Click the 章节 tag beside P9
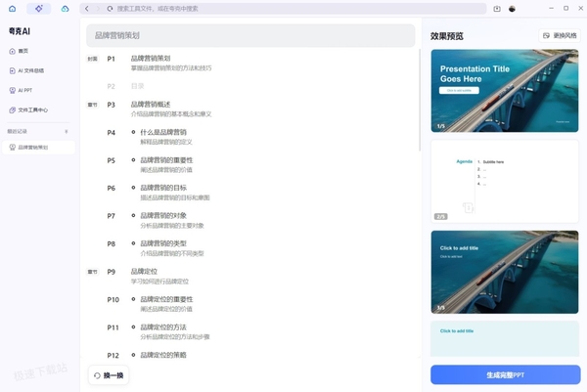The height and width of the screenshot is (392, 587). [93, 272]
